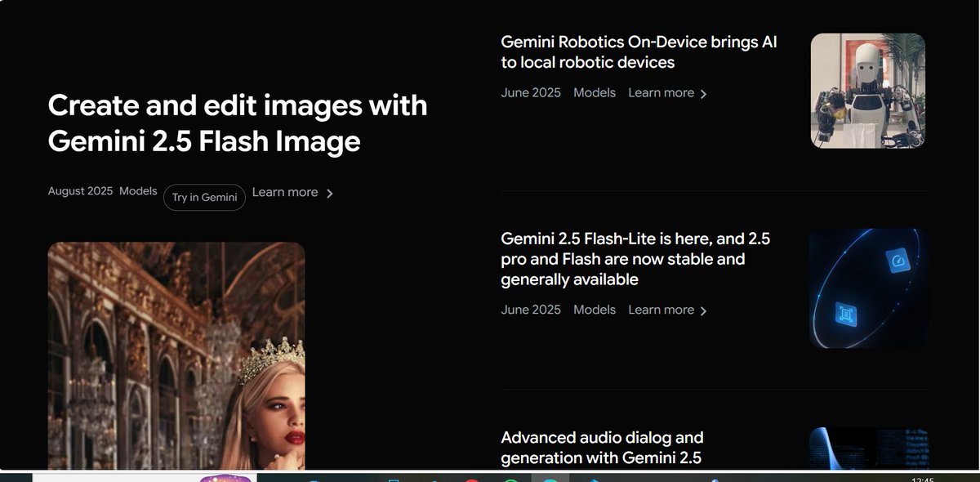The image size is (980, 482).
Task: Click 'Models' tag under Gemini Robotics article
Action: 595,92
